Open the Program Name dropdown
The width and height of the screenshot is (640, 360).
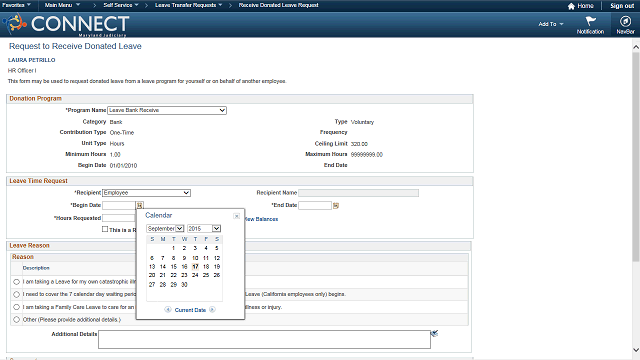point(167,110)
